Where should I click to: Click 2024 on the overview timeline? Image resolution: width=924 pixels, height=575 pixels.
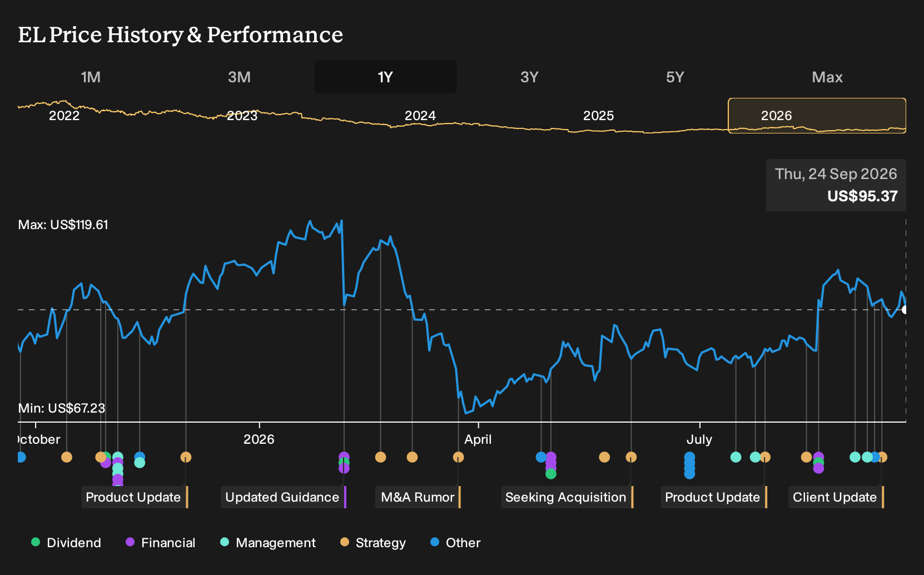click(420, 116)
